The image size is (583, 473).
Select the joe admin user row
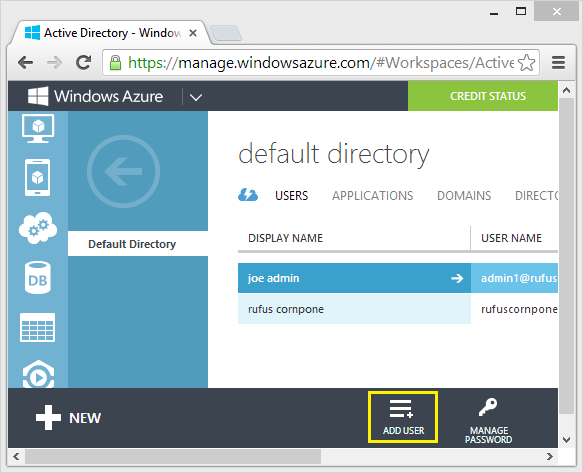point(398,278)
